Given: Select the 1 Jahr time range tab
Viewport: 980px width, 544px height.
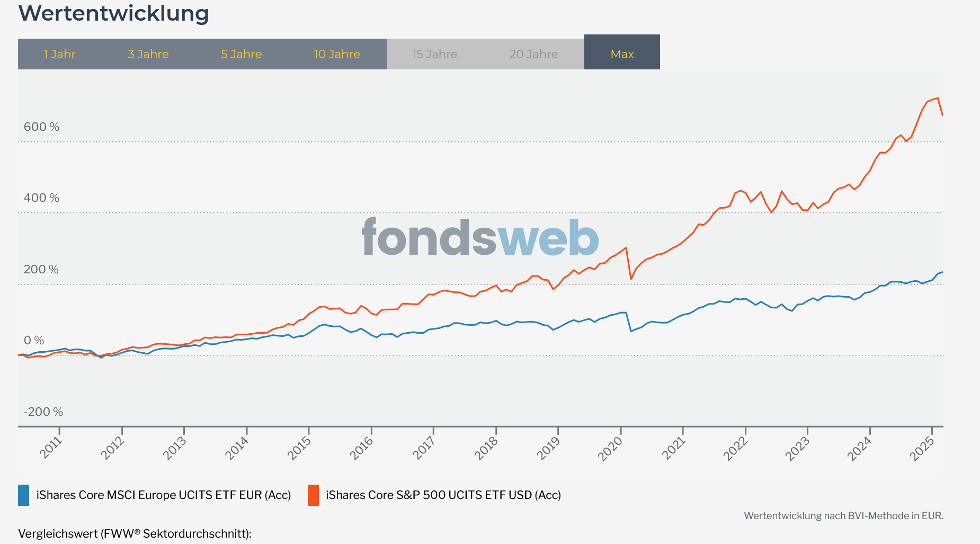Looking at the screenshot, I should [x=59, y=54].
